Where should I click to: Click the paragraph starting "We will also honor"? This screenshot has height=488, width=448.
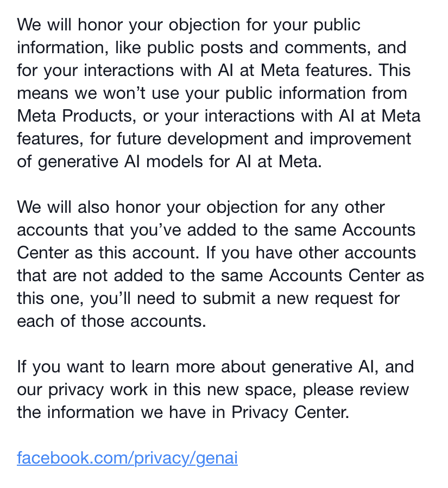(x=217, y=264)
